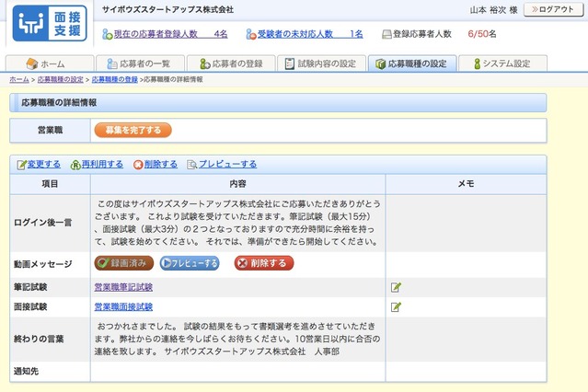Click the icon beside 登録応募者人数

pos(386,35)
